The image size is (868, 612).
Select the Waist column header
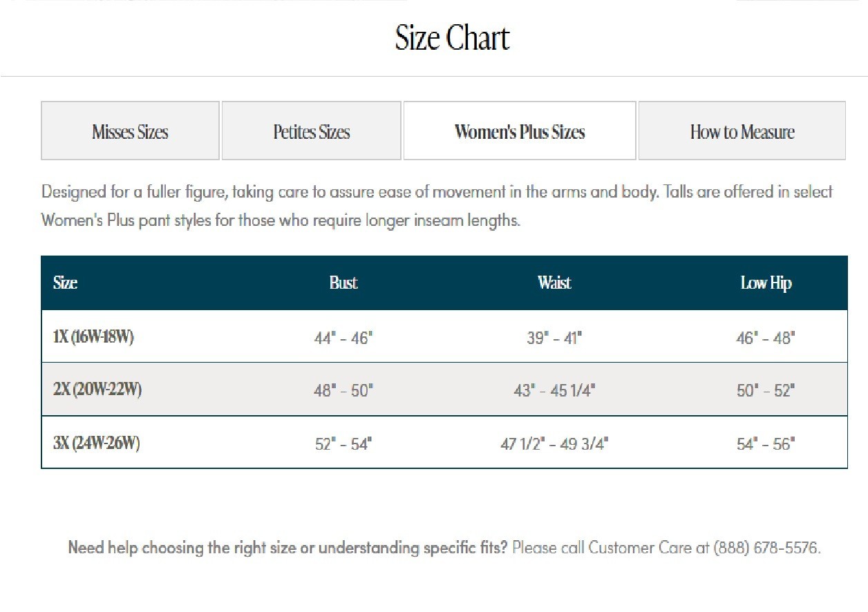click(554, 283)
